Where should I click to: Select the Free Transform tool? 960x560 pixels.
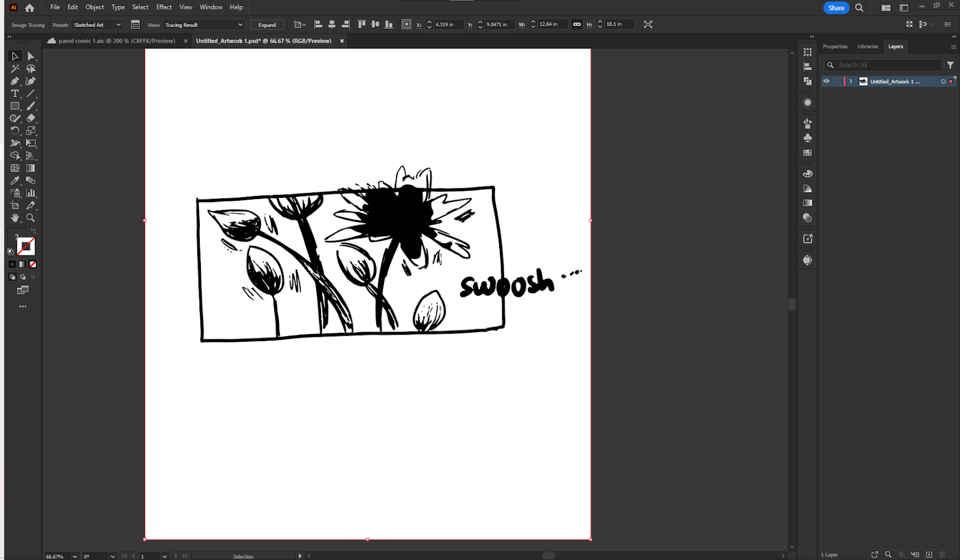(x=31, y=143)
